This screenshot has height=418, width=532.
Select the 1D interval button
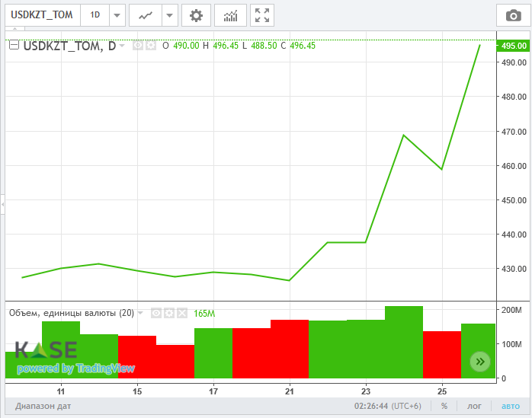pos(95,15)
